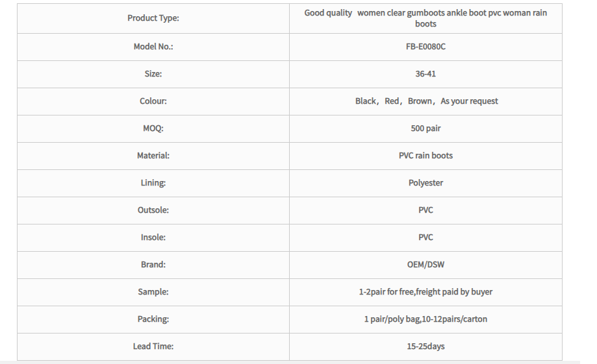Select the gumboots product description text
Image resolution: width=597 pixels, height=364 pixels.
click(x=426, y=18)
